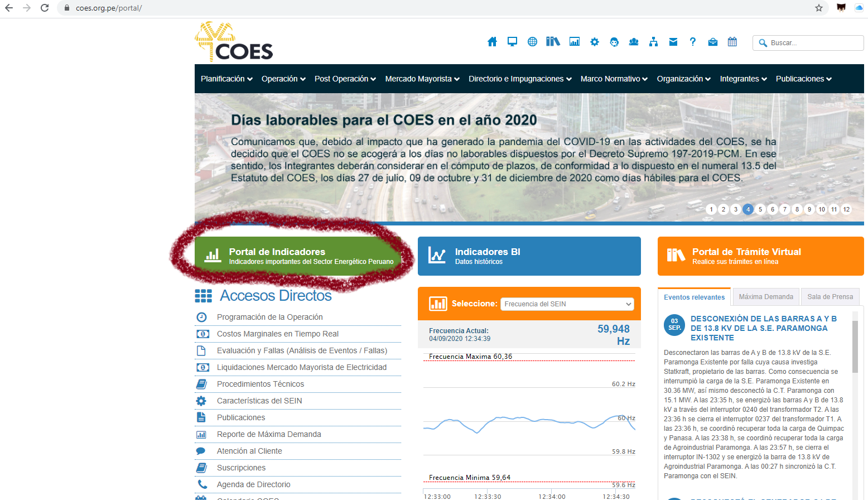
Task: Click the events panel scrollbar
Action: point(855,346)
